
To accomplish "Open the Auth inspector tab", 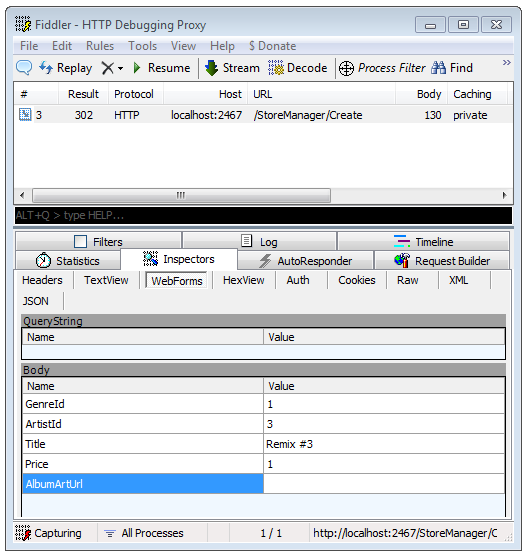I will (x=298, y=280).
